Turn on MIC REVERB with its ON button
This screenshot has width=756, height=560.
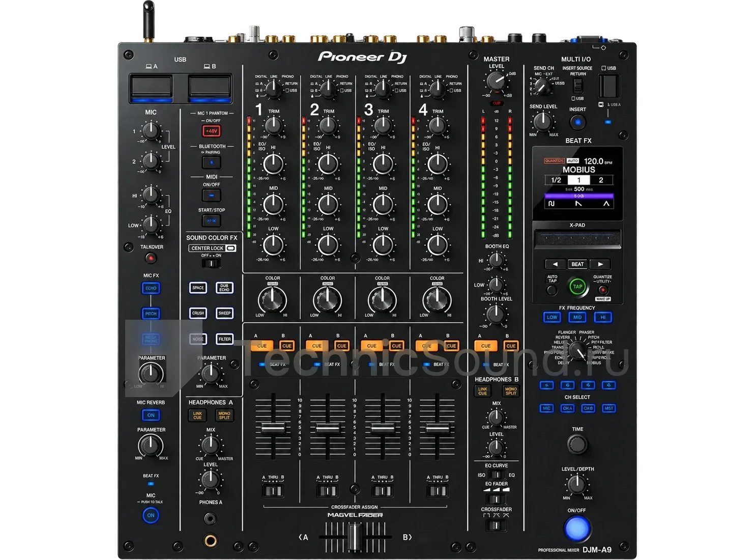(x=151, y=415)
